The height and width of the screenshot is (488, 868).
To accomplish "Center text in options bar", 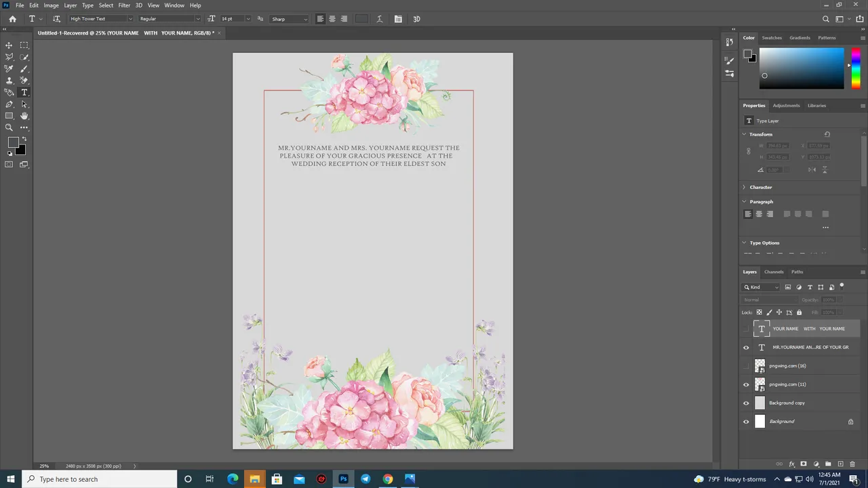I will (x=332, y=19).
